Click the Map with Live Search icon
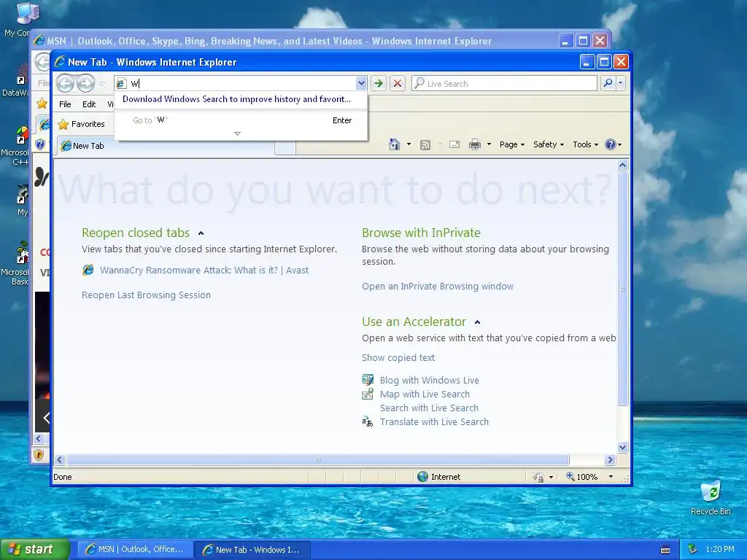747x560 pixels. point(368,394)
